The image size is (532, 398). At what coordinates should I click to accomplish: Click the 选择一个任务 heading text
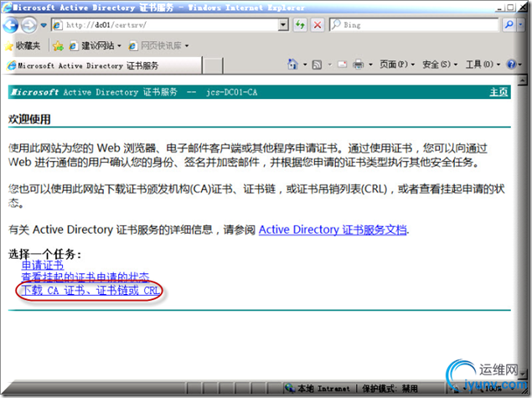(x=44, y=254)
